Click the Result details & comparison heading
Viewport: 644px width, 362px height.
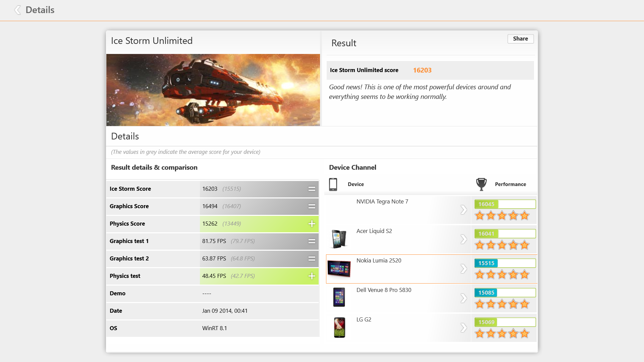pyautogui.click(x=154, y=167)
